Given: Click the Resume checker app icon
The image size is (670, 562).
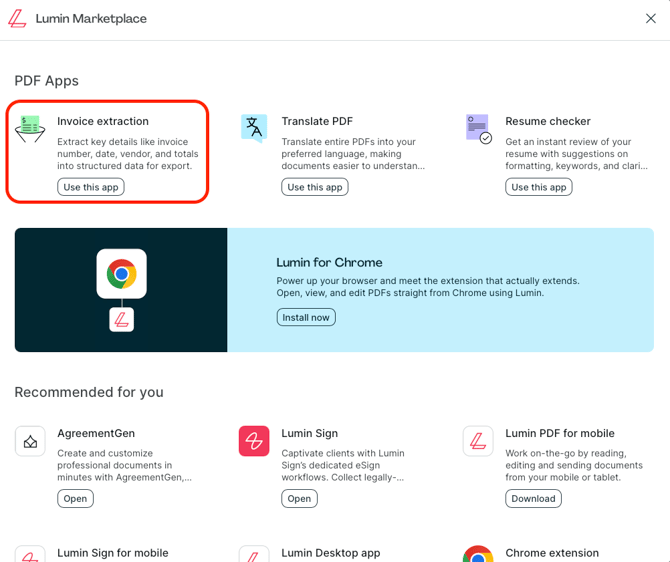Looking at the screenshot, I should (479, 129).
